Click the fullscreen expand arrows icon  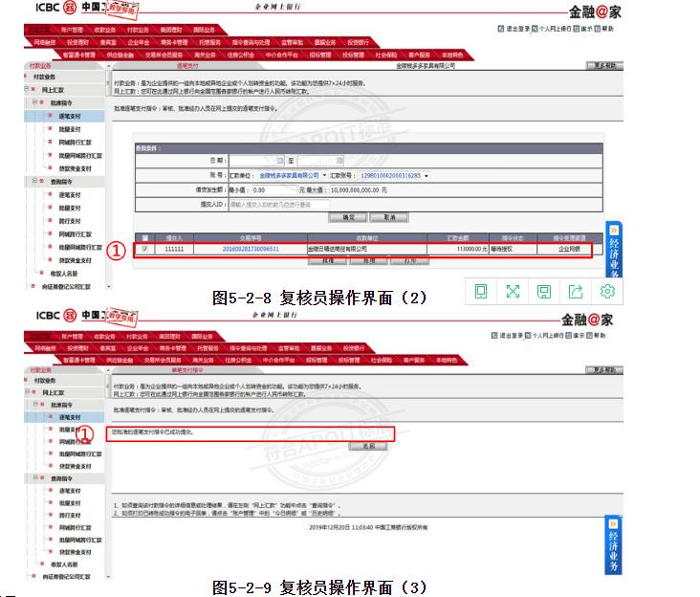[513, 292]
